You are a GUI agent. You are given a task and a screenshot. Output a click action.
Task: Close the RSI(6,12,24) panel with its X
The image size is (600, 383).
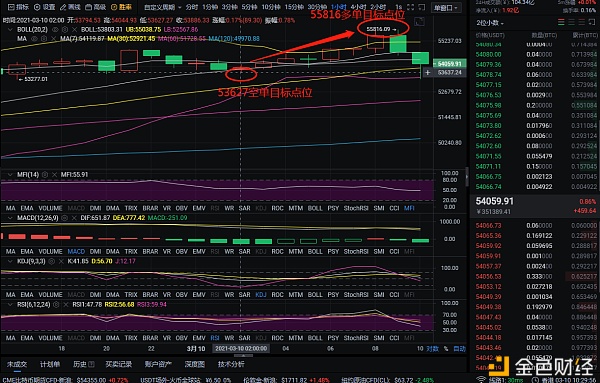[x=65, y=305]
